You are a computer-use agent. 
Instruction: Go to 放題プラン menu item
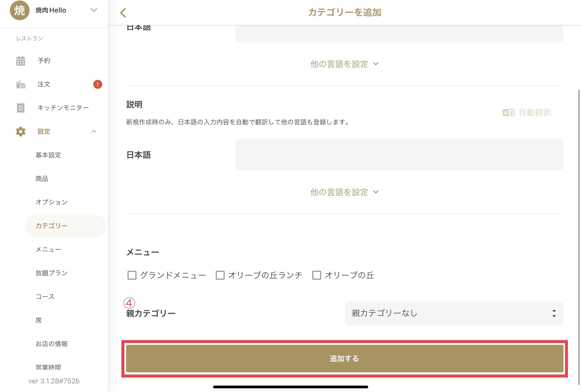[51, 273]
